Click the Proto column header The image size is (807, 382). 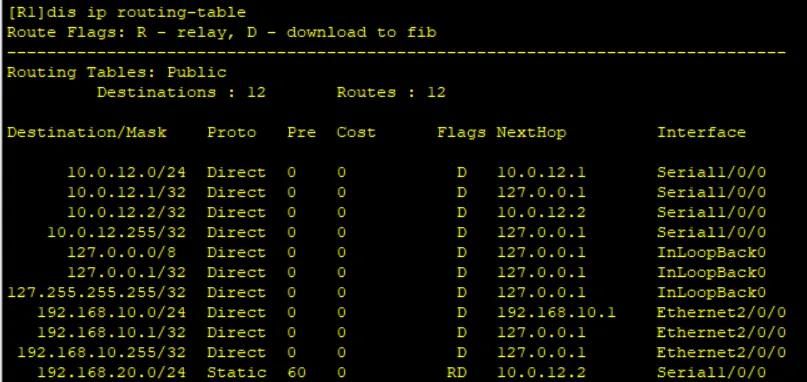(232, 132)
